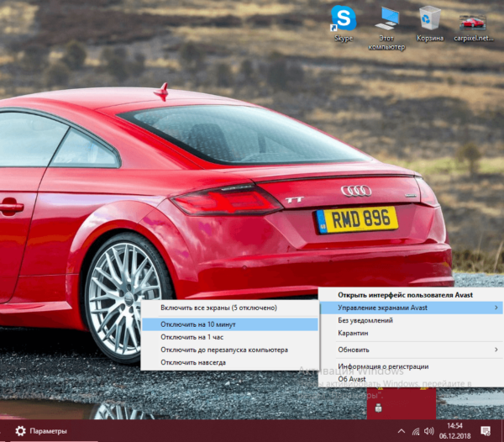Open the Skype desktop shortcut

344,24
